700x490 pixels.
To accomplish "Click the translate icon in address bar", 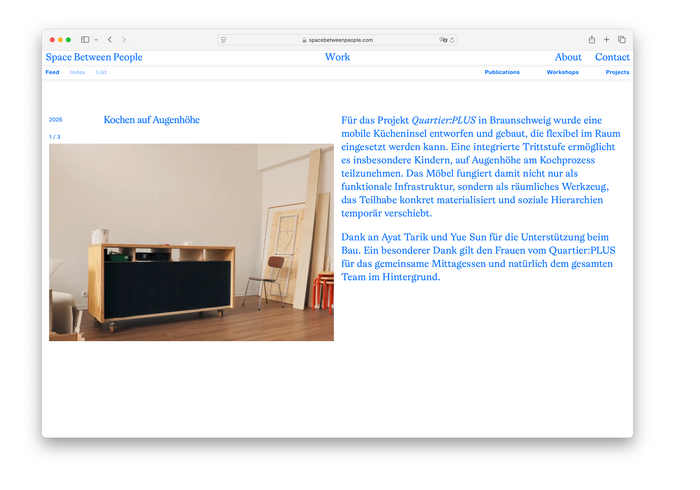I will [x=443, y=40].
